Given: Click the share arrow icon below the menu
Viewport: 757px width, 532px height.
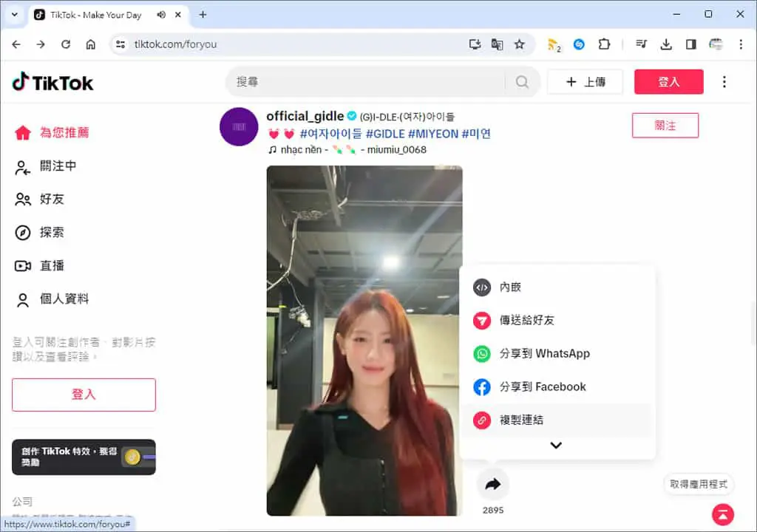Looking at the screenshot, I should [492, 484].
